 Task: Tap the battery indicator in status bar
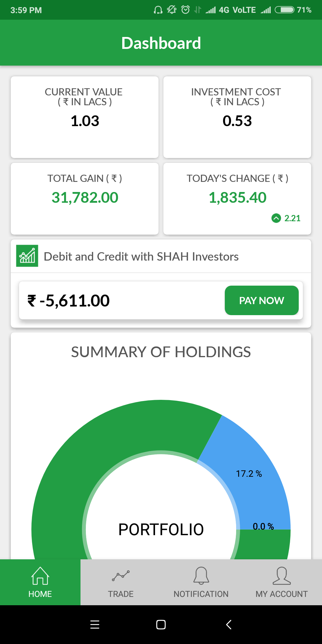tap(284, 10)
